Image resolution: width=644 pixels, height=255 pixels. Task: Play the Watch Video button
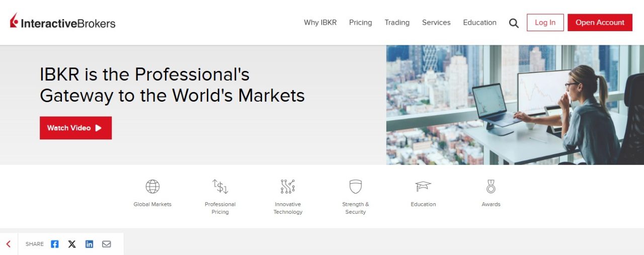(x=75, y=128)
